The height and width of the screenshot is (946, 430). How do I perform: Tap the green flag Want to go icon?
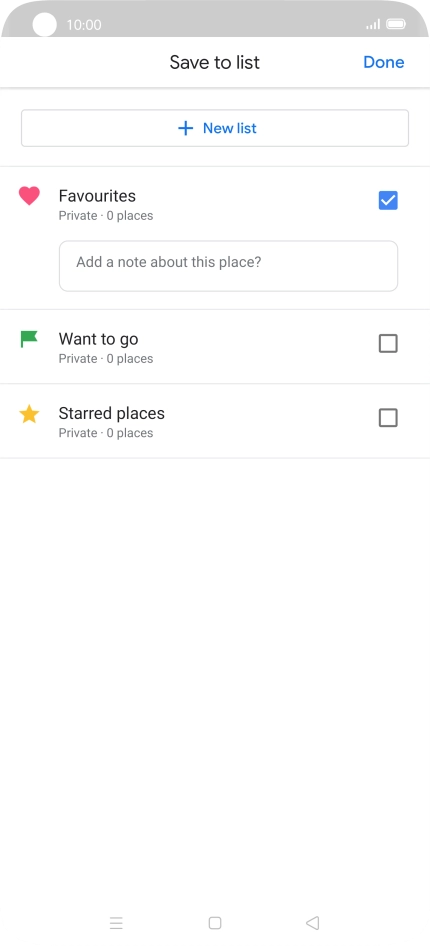pyautogui.click(x=29, y=339)
